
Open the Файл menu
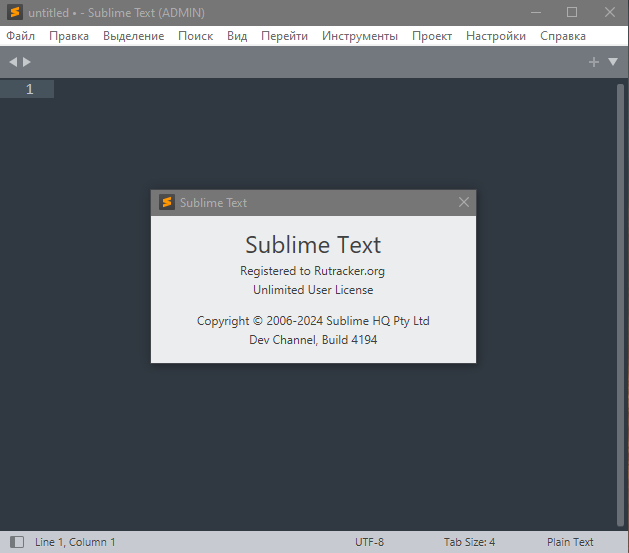(20, 36)
